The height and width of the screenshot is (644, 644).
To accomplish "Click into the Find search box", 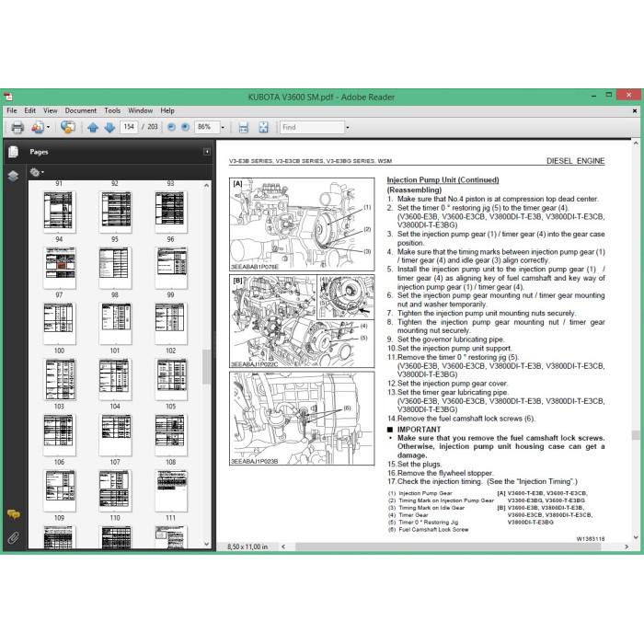I will click(312, 127).
